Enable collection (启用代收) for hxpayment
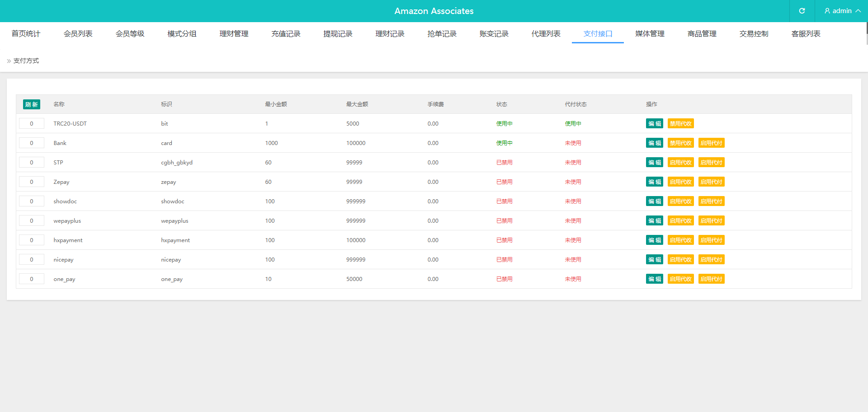This screenshot has width=868, height=412. coord(680,240)
